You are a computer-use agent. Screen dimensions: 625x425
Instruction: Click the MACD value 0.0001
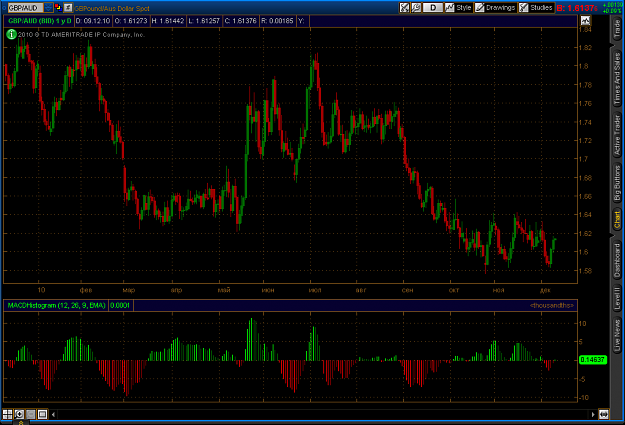(x=120, y=305)
